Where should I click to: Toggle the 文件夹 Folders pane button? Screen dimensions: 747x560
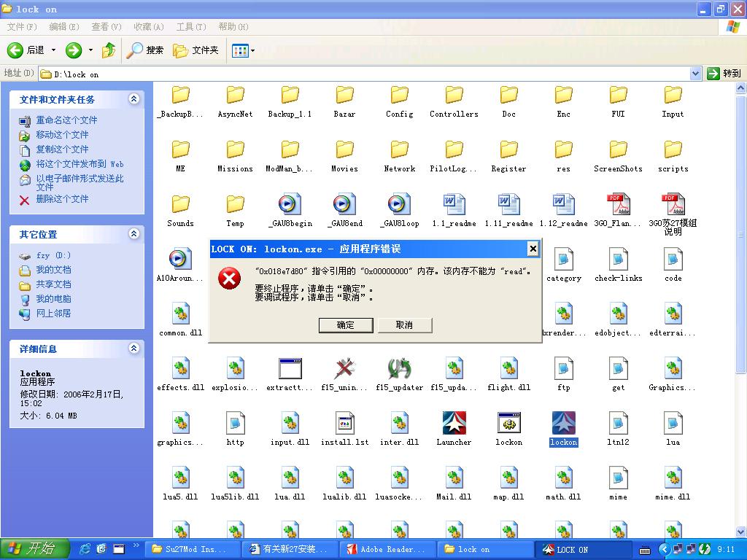coord(196,50)
